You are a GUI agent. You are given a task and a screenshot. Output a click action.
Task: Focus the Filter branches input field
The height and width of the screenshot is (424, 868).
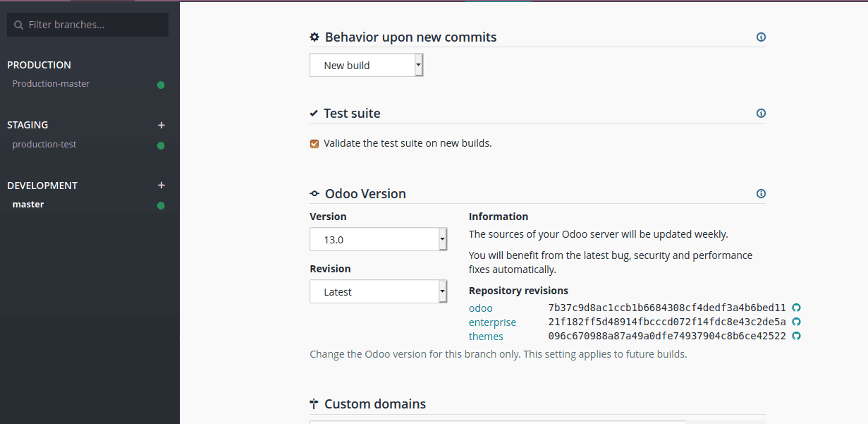coord(87,25)
